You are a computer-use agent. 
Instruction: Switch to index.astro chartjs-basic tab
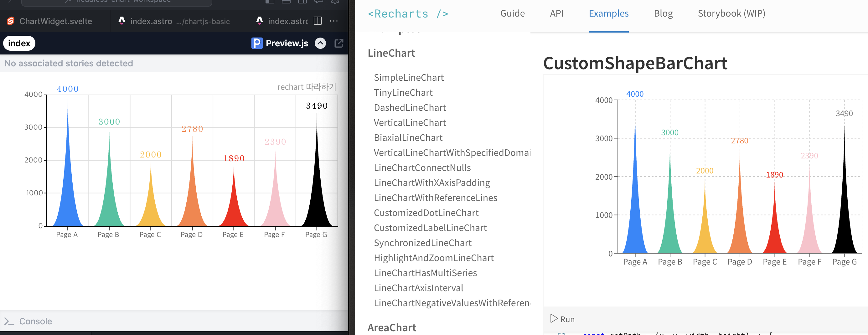tap(179, 21)
